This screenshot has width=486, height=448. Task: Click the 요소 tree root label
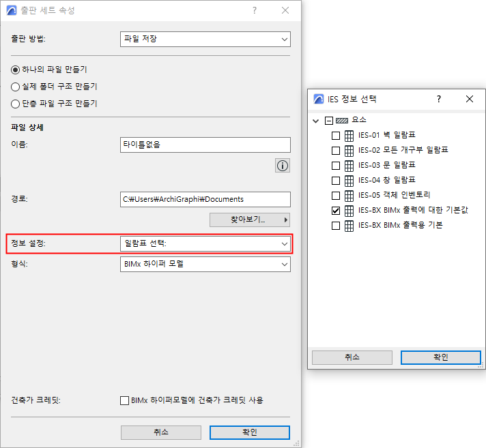(359, 120)
